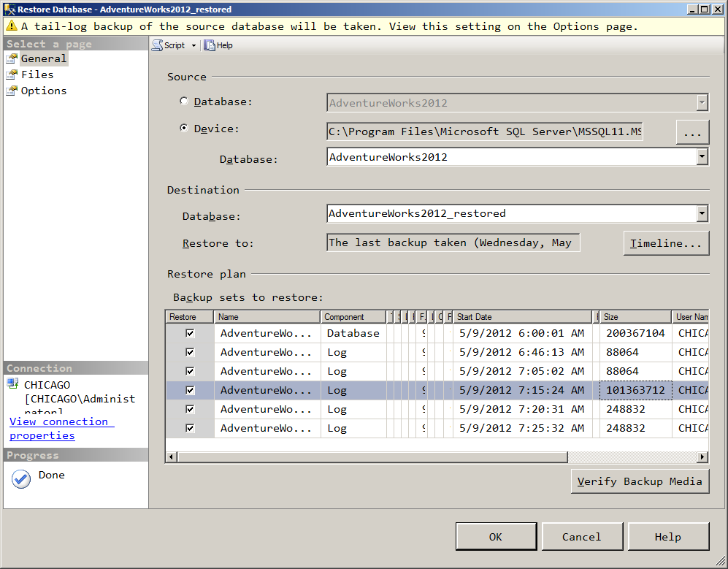
Task: Click the destination database name field
Action: point(512,214)
